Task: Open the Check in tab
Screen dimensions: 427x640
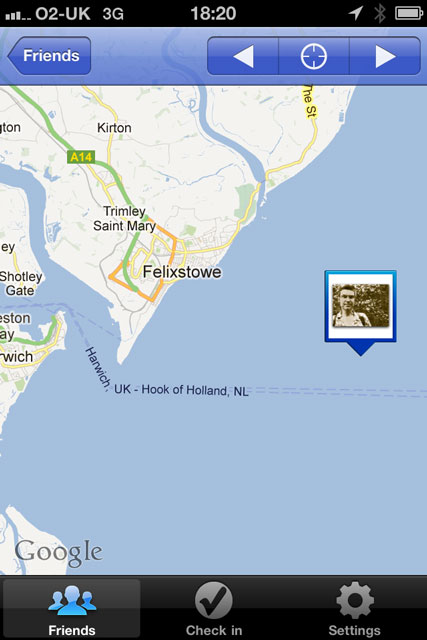Action: (214, 609)
